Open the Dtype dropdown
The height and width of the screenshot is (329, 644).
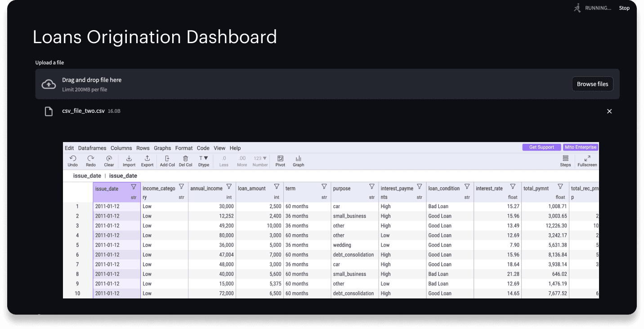[204, 159]
